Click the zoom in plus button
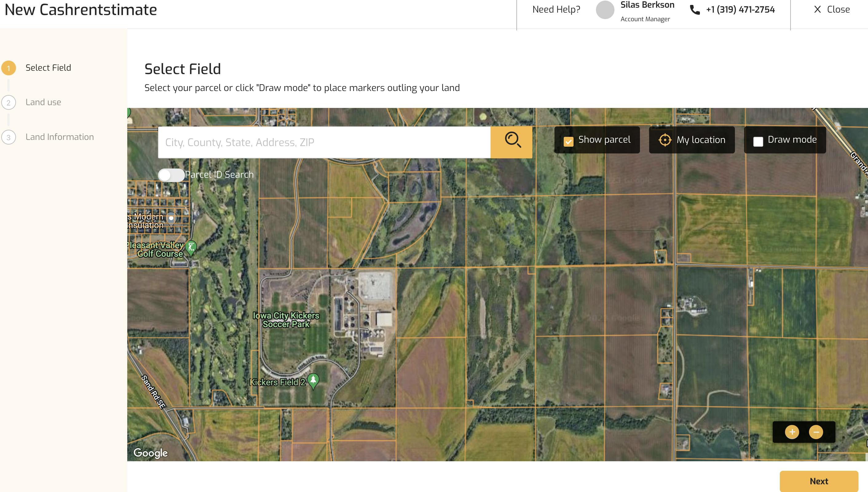868x492 pixels. click(x=792, y=432)
